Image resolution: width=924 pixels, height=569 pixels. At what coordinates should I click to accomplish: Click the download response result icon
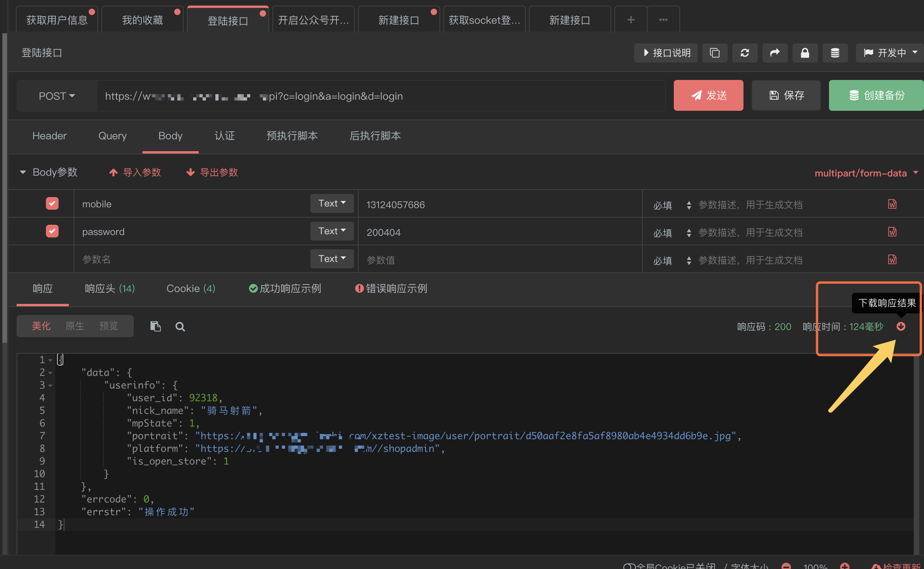(x=901, y=326)
